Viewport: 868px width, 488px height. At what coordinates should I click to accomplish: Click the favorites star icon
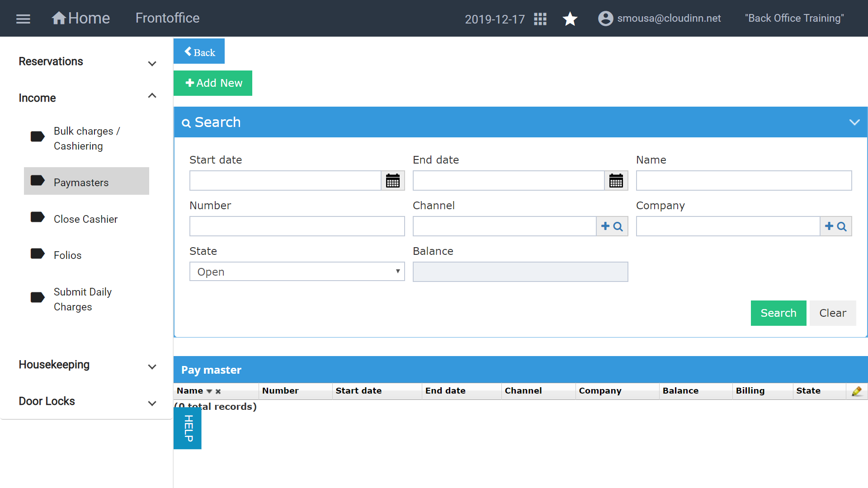point(570,19)
